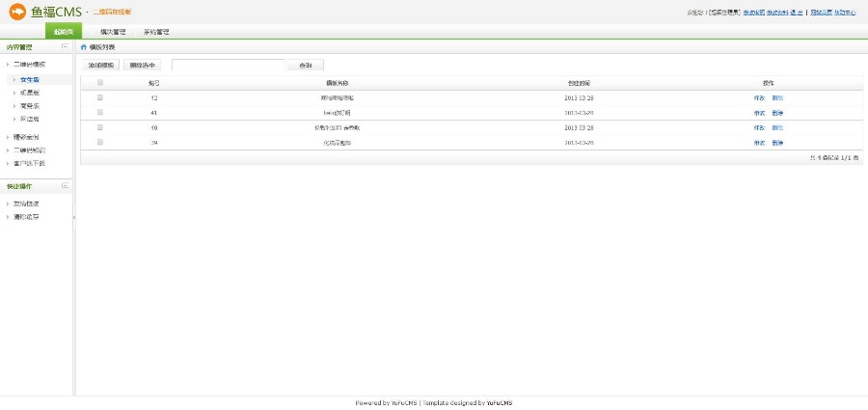The image size is (868, 410).
Task: Click 修改 link for row 41
Action: (x=759, y=113)
